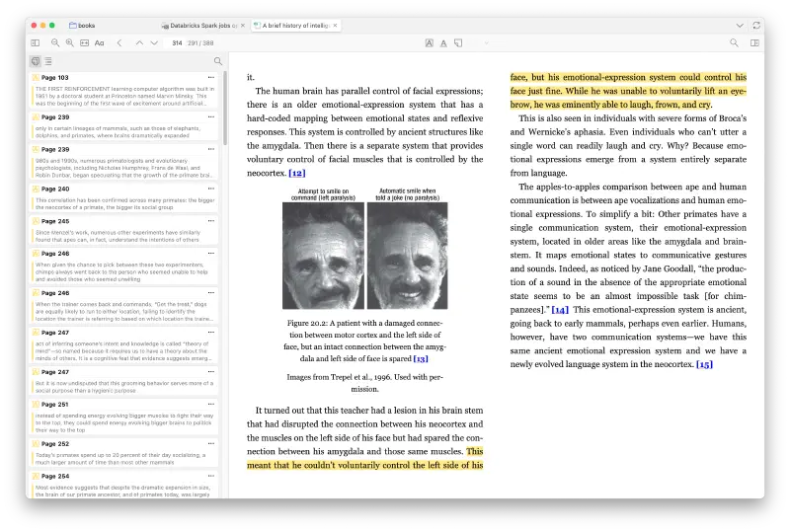Toggle the right side panel
790x532 pixels.
coord(754,43)
